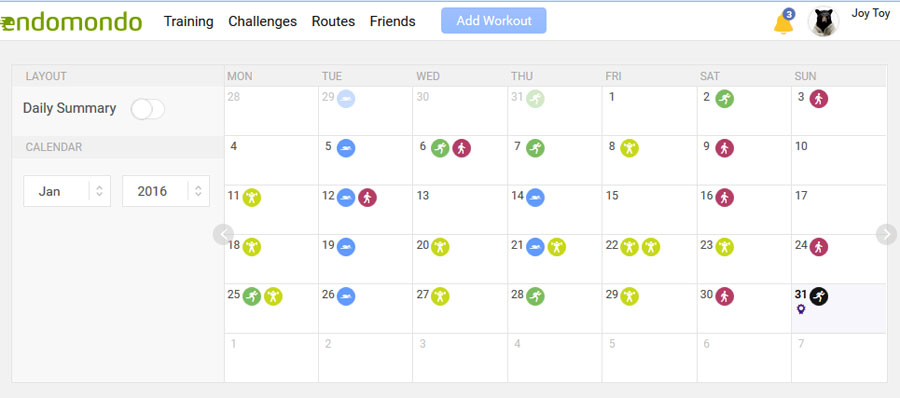This screenshot has width=900, height=398.
Task: Click the Endomondo logo
Action: click(71, 22)
